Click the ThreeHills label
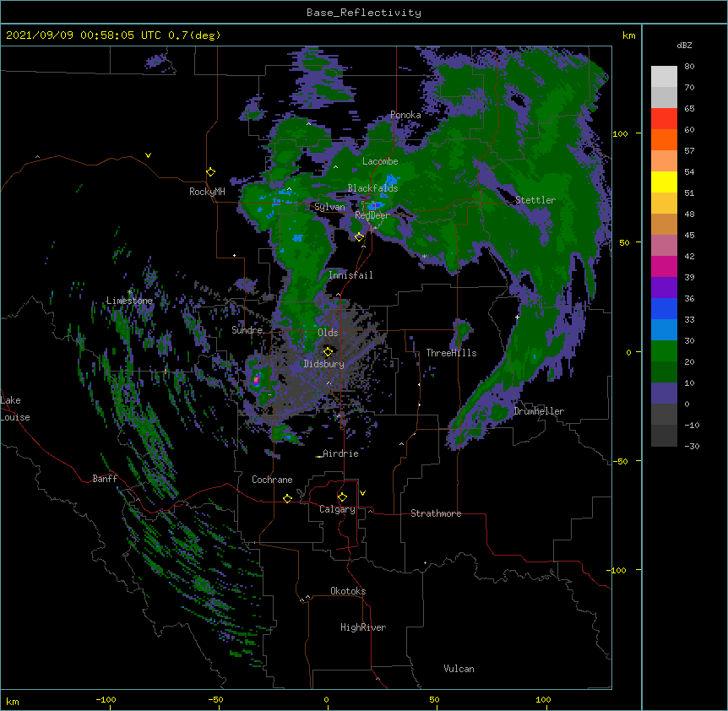 coord(451,353)
